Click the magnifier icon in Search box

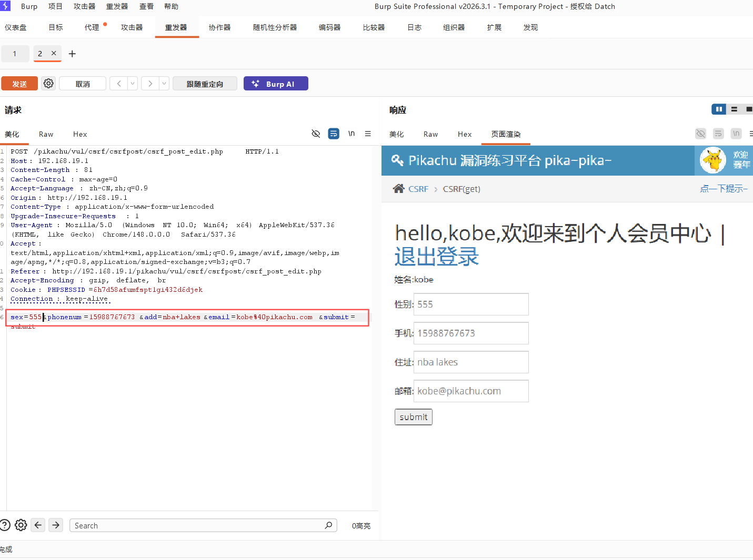coord(328,525)
